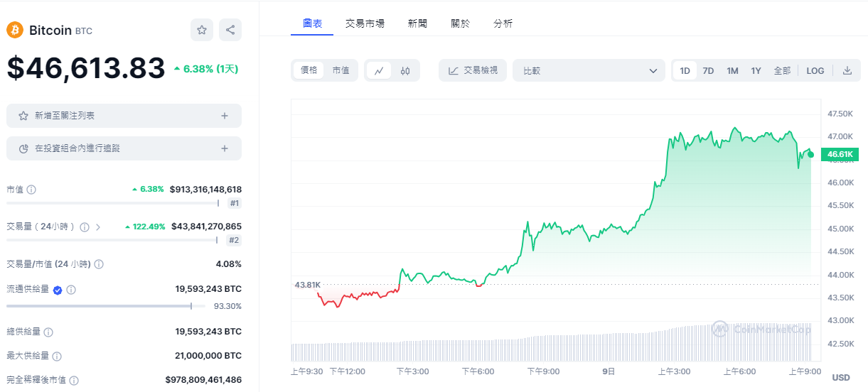Click the 6.38% (1天) change text
Screen dimensions: 868x392
coord(206,69)
